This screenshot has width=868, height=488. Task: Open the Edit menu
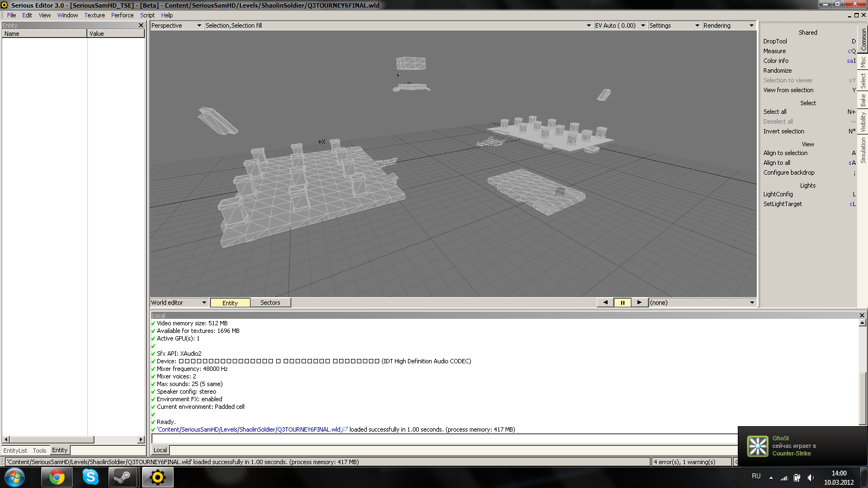point(27,15)
